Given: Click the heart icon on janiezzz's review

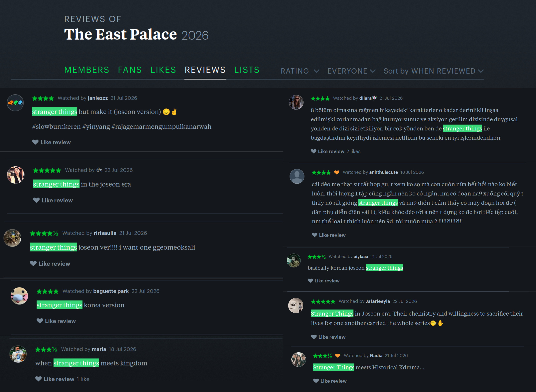Looking at the screenshot, I should tap(35, 142).
